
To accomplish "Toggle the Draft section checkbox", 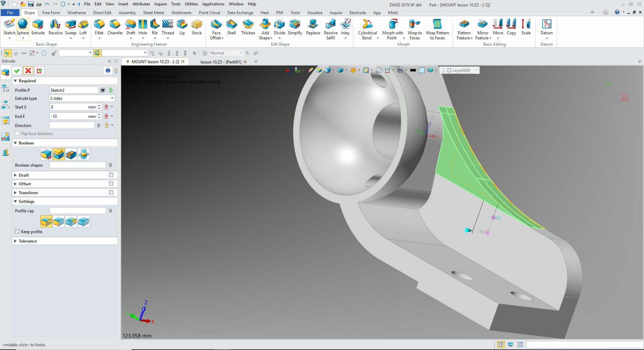I will 111,175.
